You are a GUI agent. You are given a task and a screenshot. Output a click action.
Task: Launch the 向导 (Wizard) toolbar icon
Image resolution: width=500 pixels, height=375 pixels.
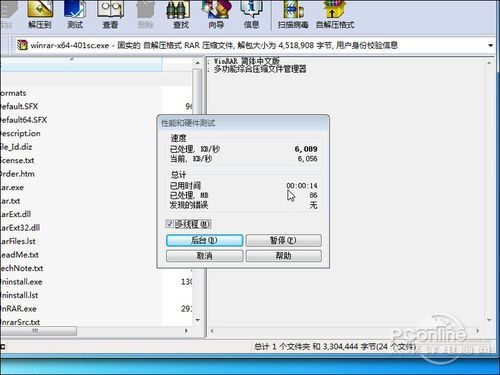pos(216,15)
